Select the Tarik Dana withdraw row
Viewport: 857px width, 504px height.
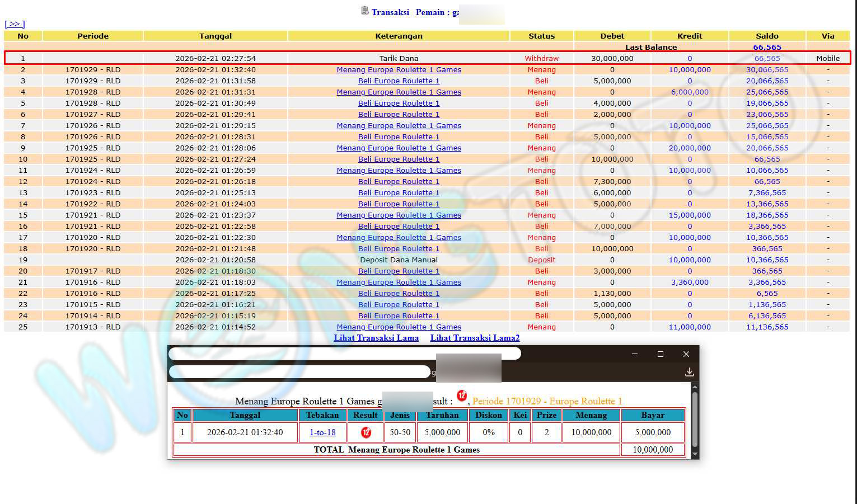coord(399,58)
